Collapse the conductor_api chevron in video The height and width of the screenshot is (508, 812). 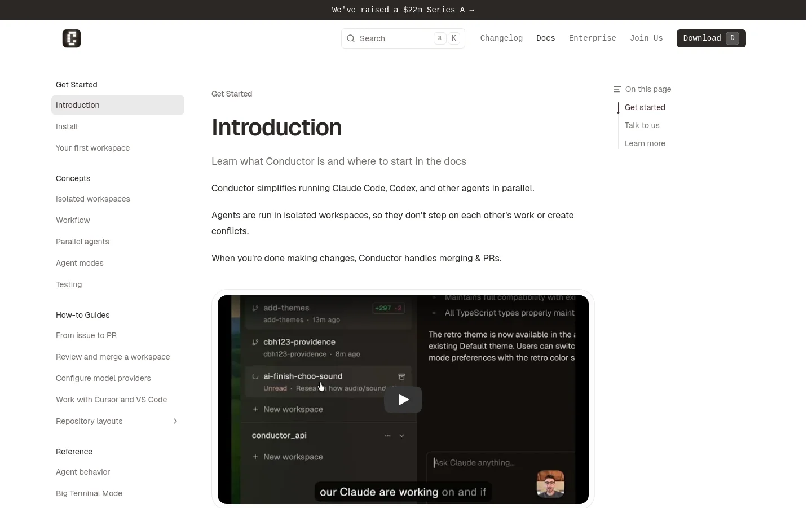(x=401, y=436)
